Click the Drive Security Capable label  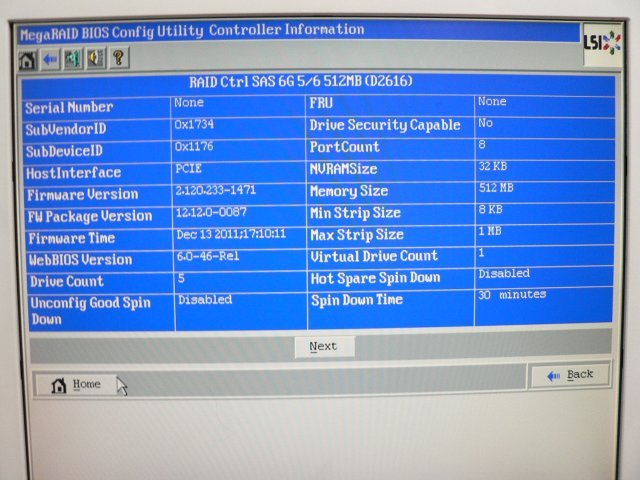click(x=385, y=125)
